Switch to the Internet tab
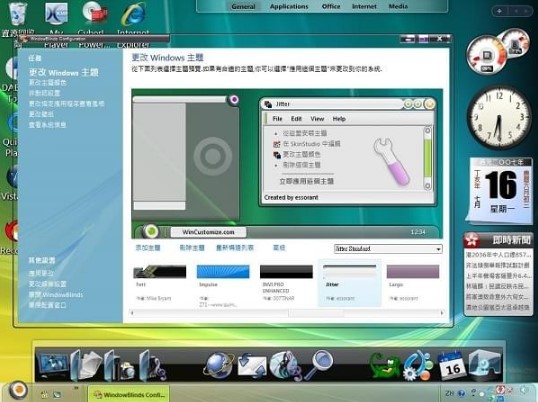Screen dimensions: 538x402 pos(364,6)
